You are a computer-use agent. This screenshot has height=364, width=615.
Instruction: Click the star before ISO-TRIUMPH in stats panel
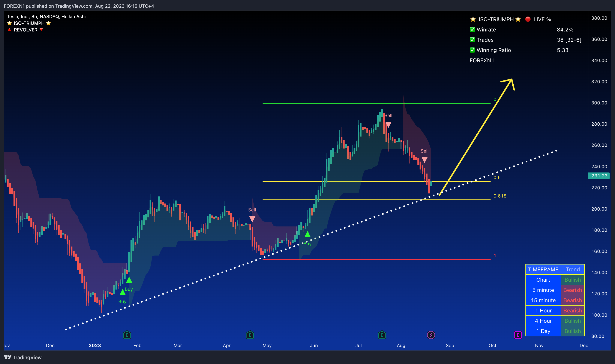(x=473, y=19)
